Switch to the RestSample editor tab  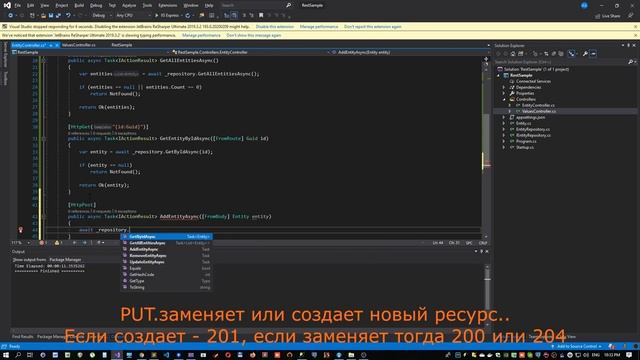point(122,45)
